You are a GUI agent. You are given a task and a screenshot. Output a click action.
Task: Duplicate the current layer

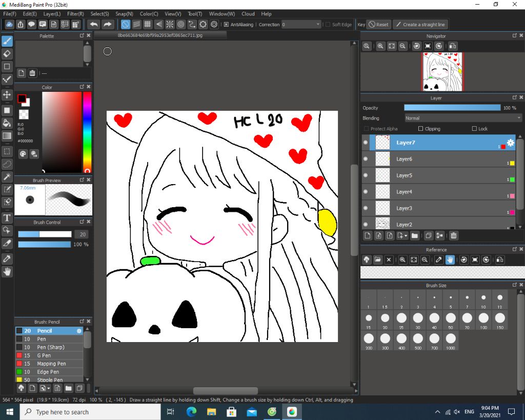[x=428, y=235]
